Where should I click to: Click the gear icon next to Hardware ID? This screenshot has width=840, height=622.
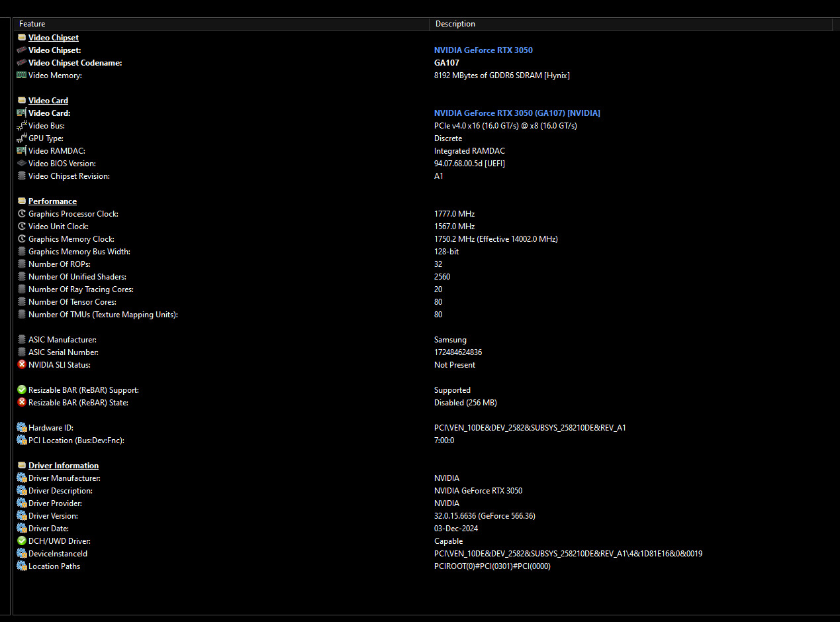(22, 428)
